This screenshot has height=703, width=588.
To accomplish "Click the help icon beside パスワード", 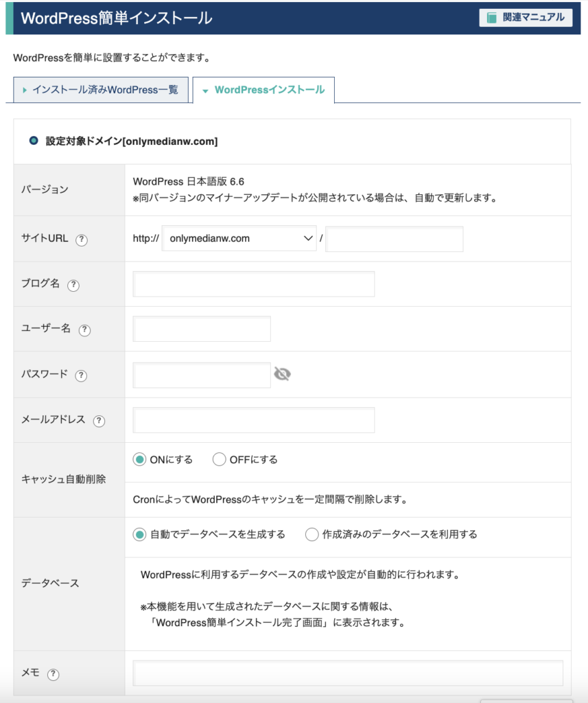I will click(x=81, y=376).
